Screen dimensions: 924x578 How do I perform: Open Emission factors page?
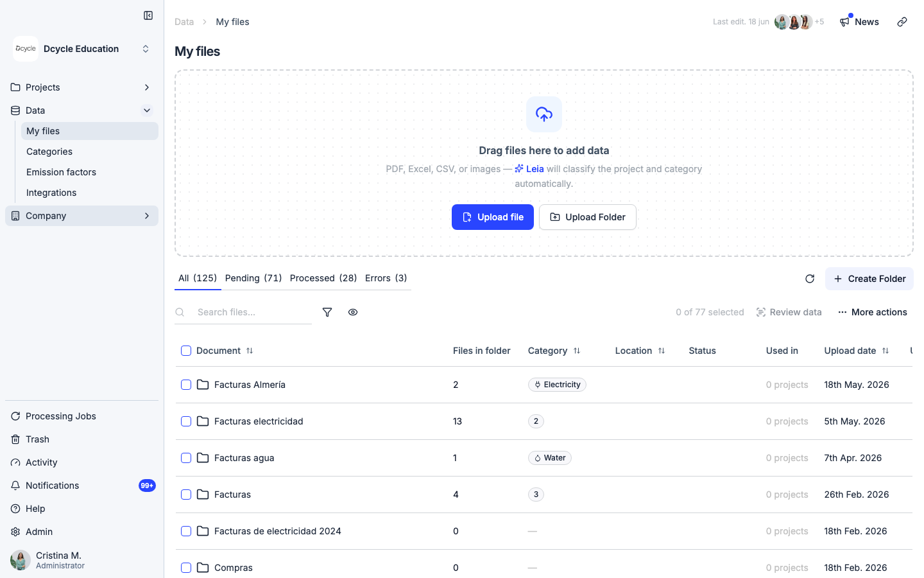[x=90, y=172]
